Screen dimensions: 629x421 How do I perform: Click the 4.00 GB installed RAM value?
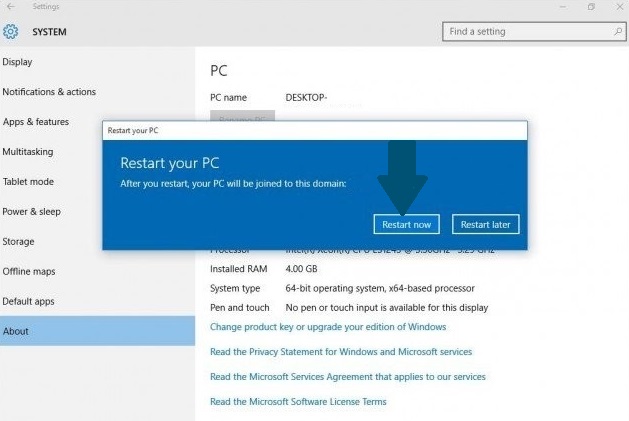point(301,269)
